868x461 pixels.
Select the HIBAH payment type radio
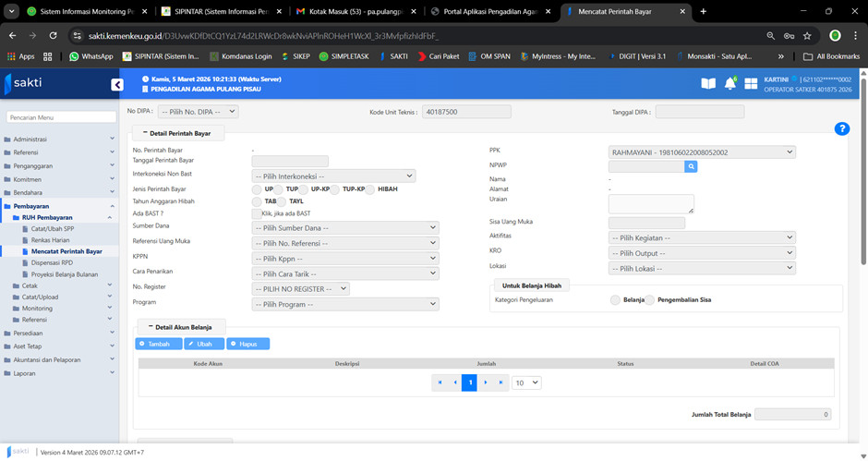coord(370,189)
